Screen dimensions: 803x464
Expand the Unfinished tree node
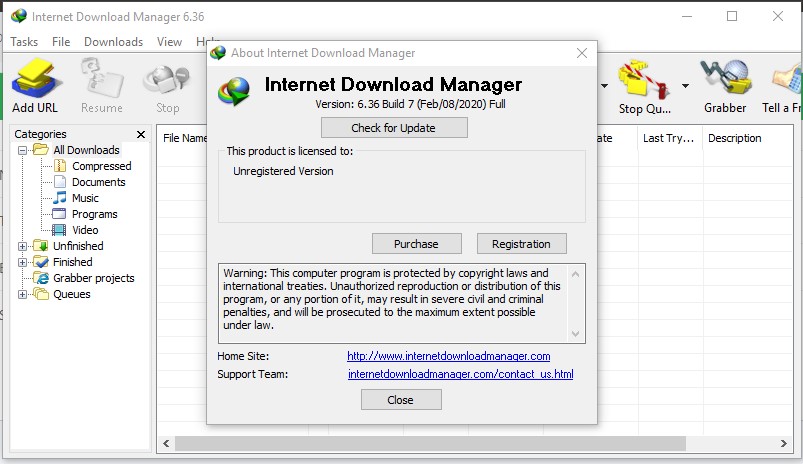(23, 246)
